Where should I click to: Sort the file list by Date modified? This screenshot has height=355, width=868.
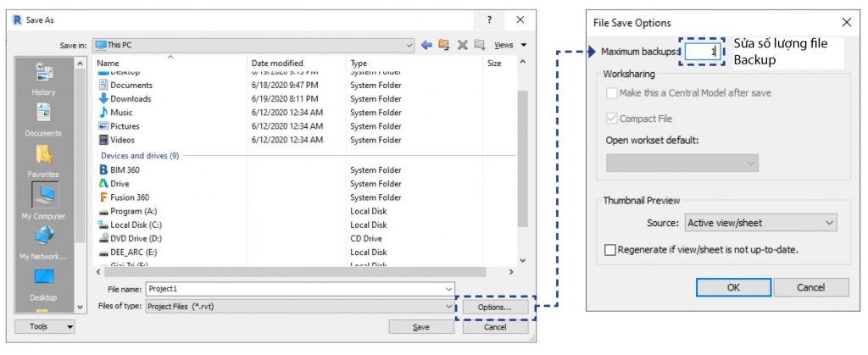pyautogui.click(x=277, y=64)
